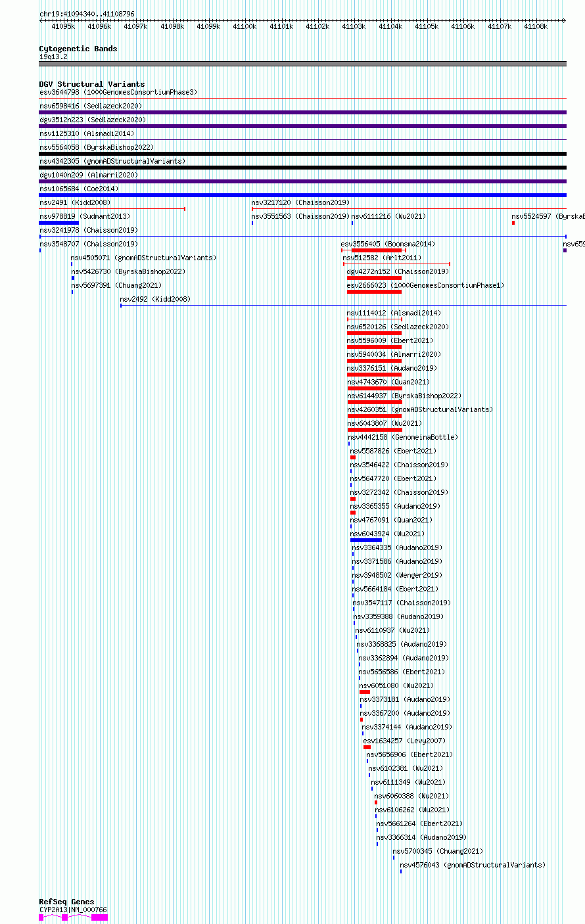Open variant nsv4576043 (gnomADStructuralVariants)
The width and height of the screenshot is (585, 924).
click(x=472, y=865)
